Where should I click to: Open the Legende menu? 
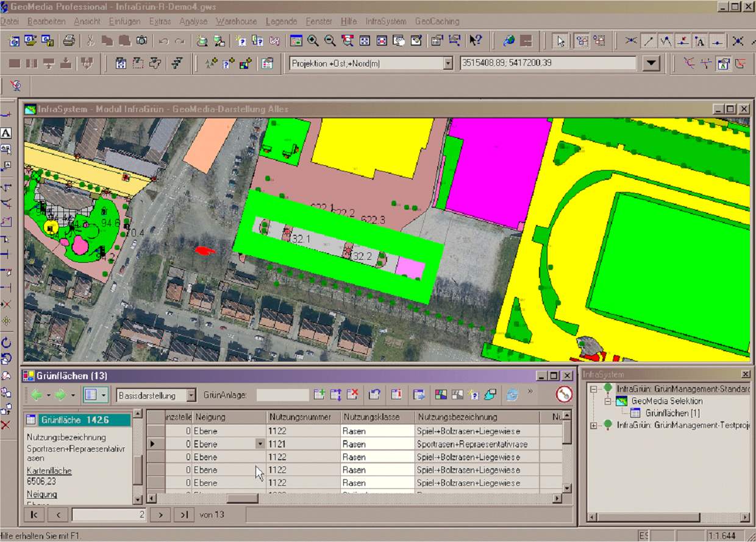(281, 21)
